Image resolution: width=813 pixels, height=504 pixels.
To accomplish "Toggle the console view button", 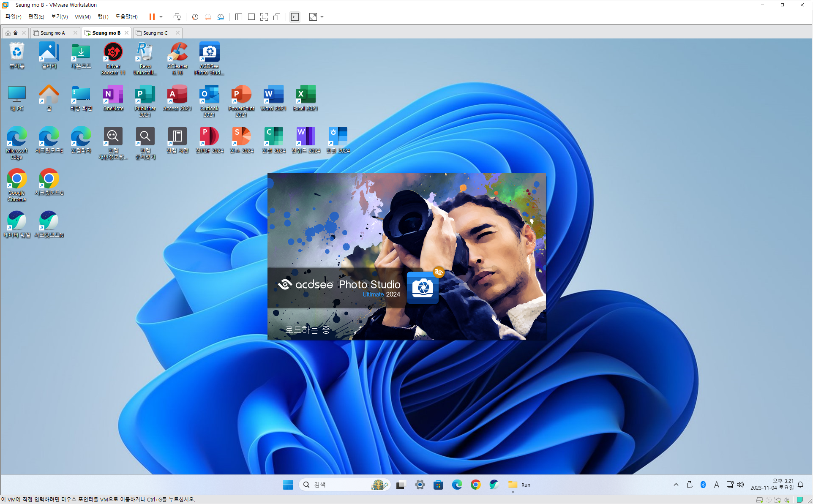I will [x=295, y=17].
